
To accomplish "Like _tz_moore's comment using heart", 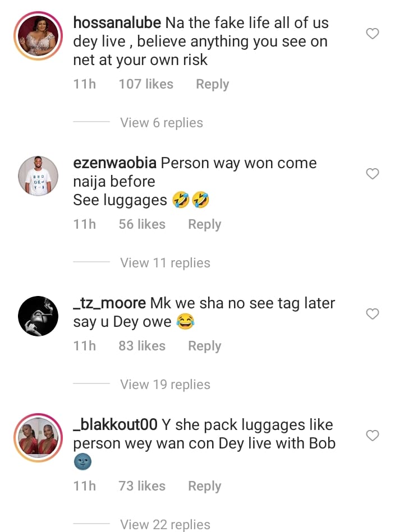I will (373, 314).
